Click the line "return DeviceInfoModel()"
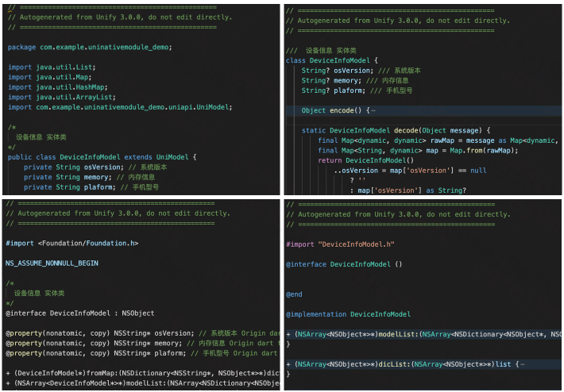This screenshot has width=564, height=392. click(366, 160)
